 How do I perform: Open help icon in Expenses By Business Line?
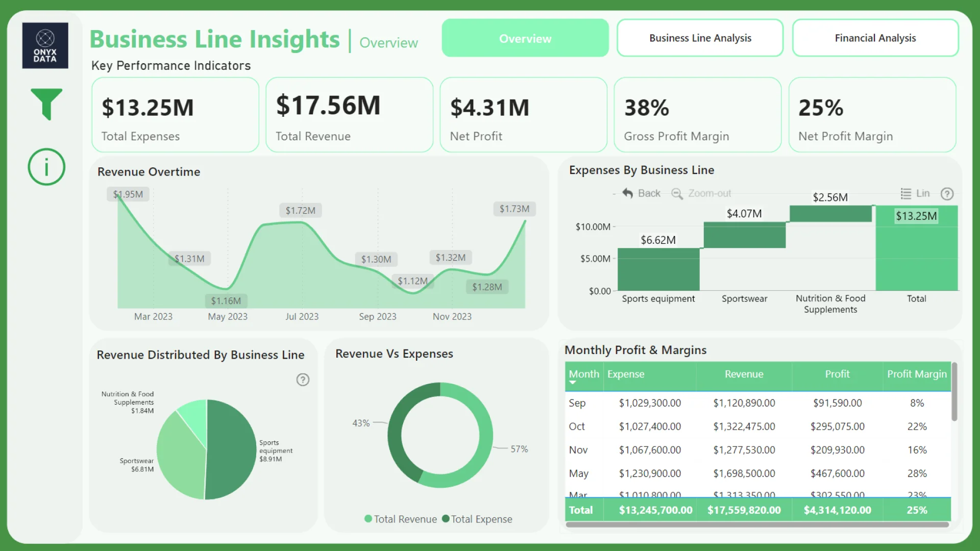[947, 194]
